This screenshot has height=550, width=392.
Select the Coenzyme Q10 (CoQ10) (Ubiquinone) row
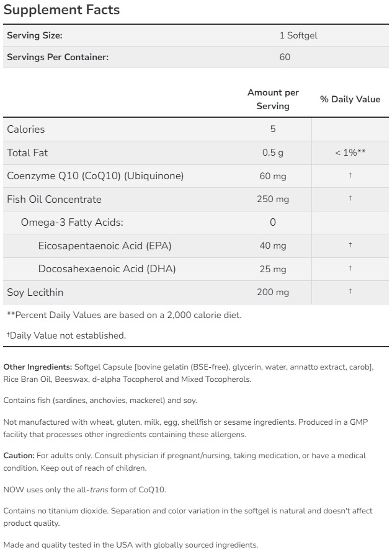(96, 176)
